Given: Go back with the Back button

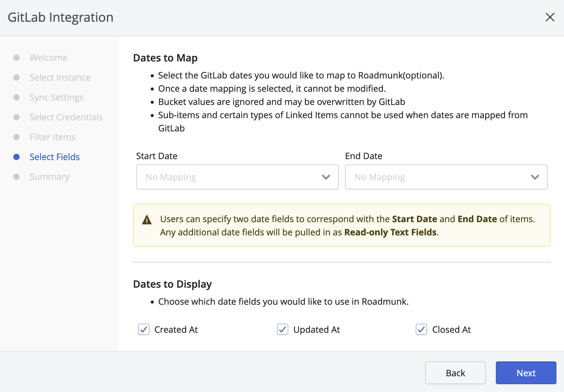Looking at the screenshot, I should [x=455, y=373].
